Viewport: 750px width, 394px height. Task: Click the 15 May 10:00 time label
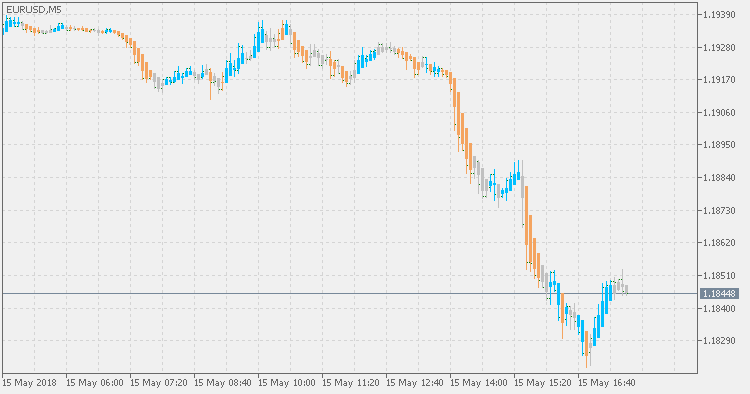pyautogui.click(x=287, y=383)
